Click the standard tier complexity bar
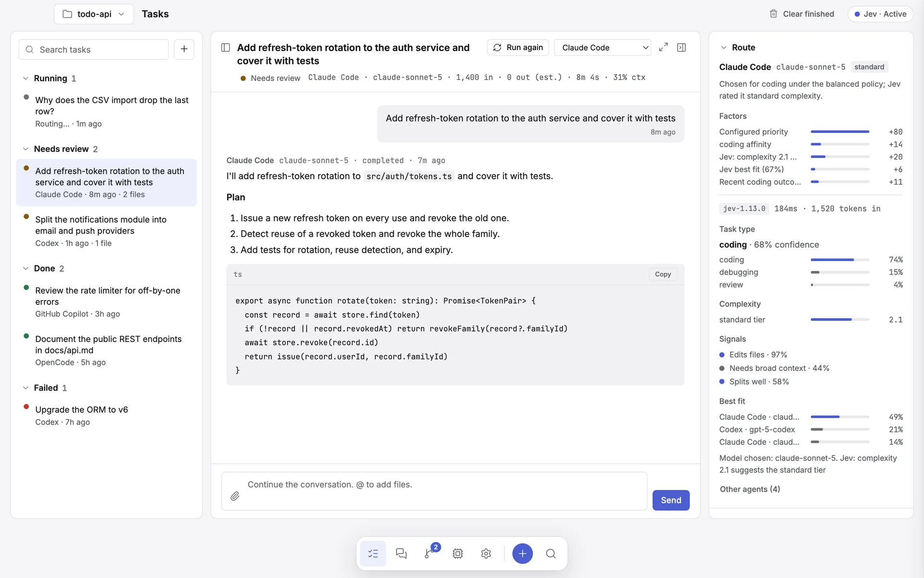This screenshot has height=578, width=924. pyautogui.click(x=840, y=319)
